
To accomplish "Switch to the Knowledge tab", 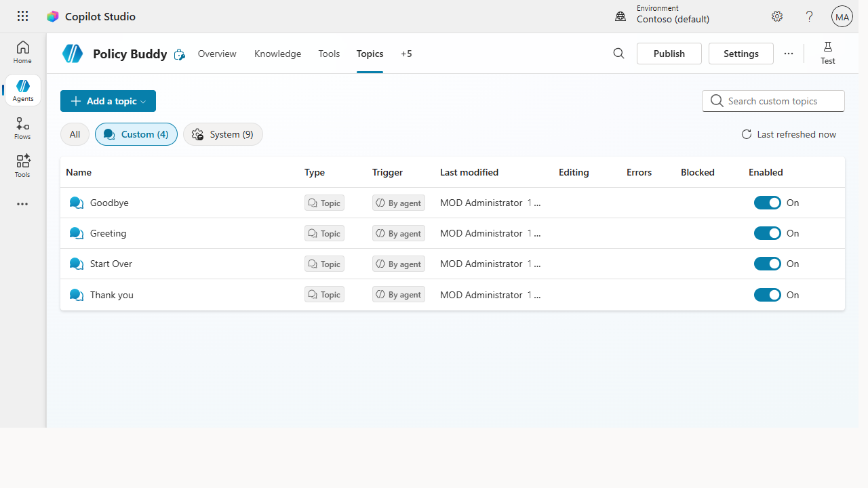I will [x=277, y=54].
